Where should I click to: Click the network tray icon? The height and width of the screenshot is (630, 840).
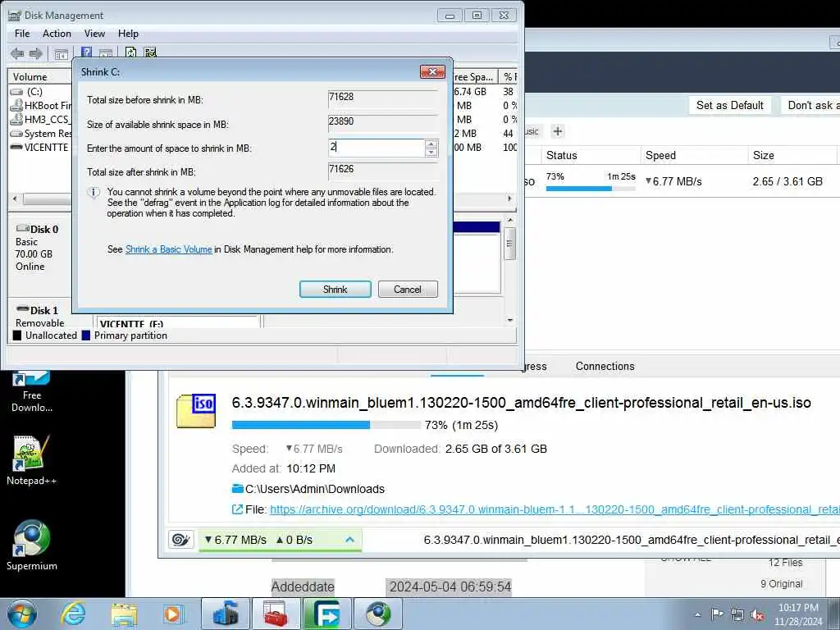point(737,614)
